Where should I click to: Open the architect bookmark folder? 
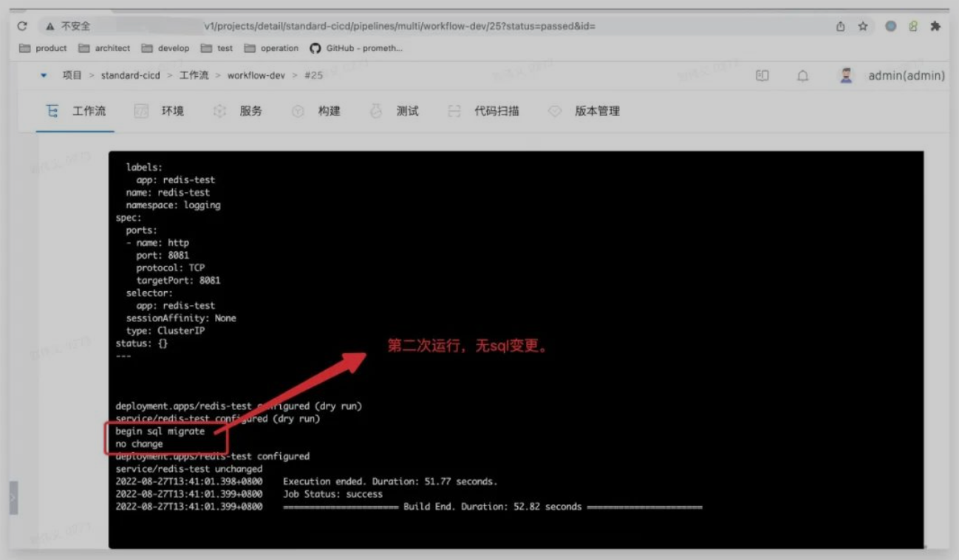pyautogui.click(x=104, y=48)
